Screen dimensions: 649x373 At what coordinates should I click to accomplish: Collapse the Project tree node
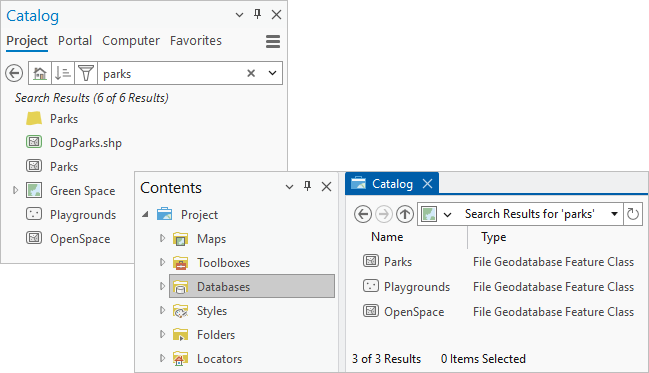(145, 214)
